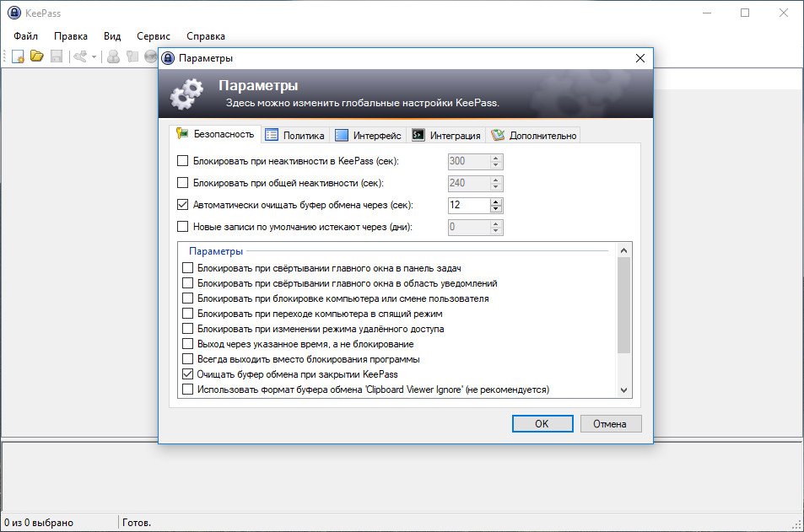This screenshot has width=804, height=532.
Task: Click the KeePass lock icon in main title bar
Action: [14, 13]
